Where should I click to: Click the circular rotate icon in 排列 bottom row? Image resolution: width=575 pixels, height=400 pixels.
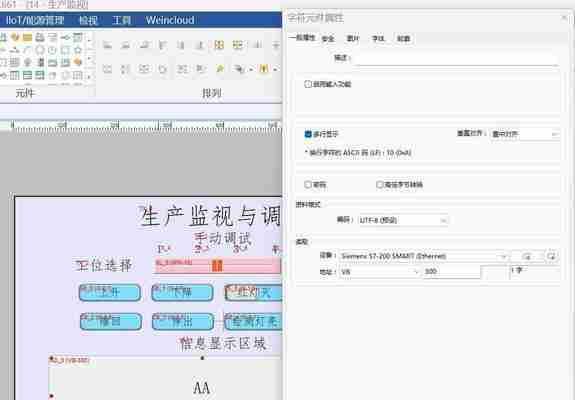(162, 69)
